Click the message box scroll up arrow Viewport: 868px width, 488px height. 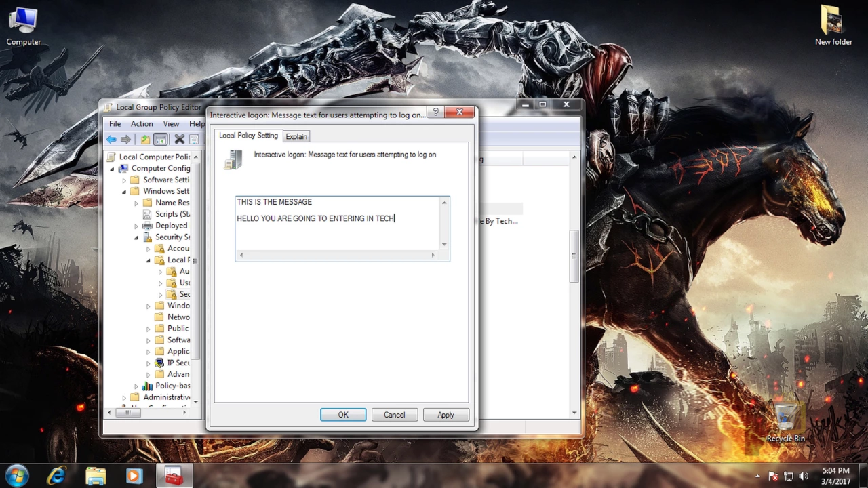(x=444, y=203)
